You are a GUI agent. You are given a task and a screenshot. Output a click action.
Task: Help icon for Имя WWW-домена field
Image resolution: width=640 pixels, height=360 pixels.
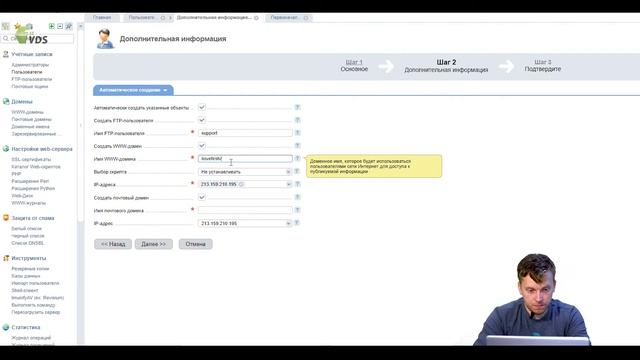click(x=298, y=158)
